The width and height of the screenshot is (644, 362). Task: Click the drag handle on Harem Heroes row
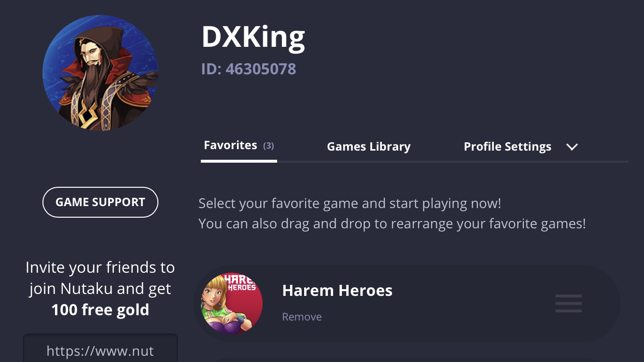pyautogui.click(x=568, y=304)
